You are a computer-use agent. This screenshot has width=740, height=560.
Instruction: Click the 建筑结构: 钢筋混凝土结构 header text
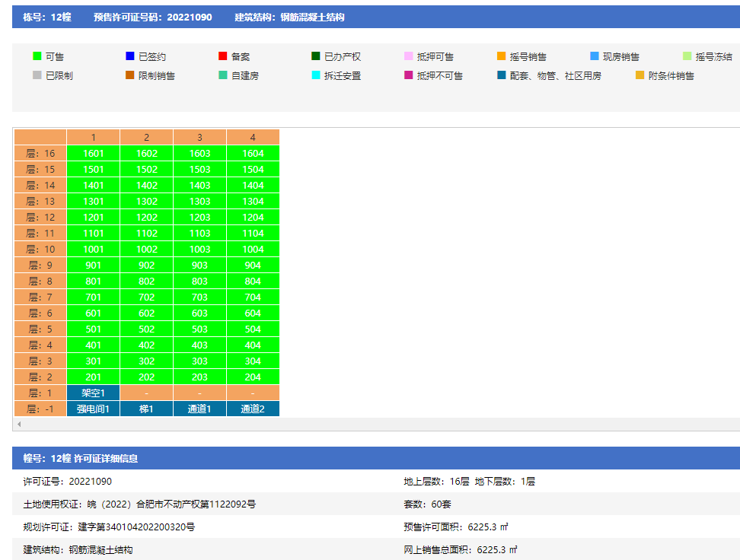click(x=289, y=17)
